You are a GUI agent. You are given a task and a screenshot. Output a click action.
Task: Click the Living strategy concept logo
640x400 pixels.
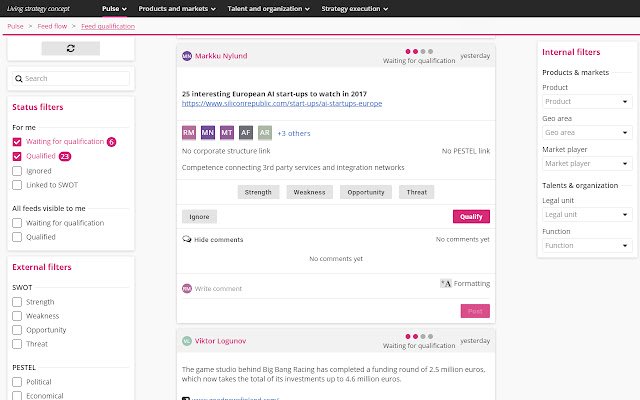[x=38, y=9]
